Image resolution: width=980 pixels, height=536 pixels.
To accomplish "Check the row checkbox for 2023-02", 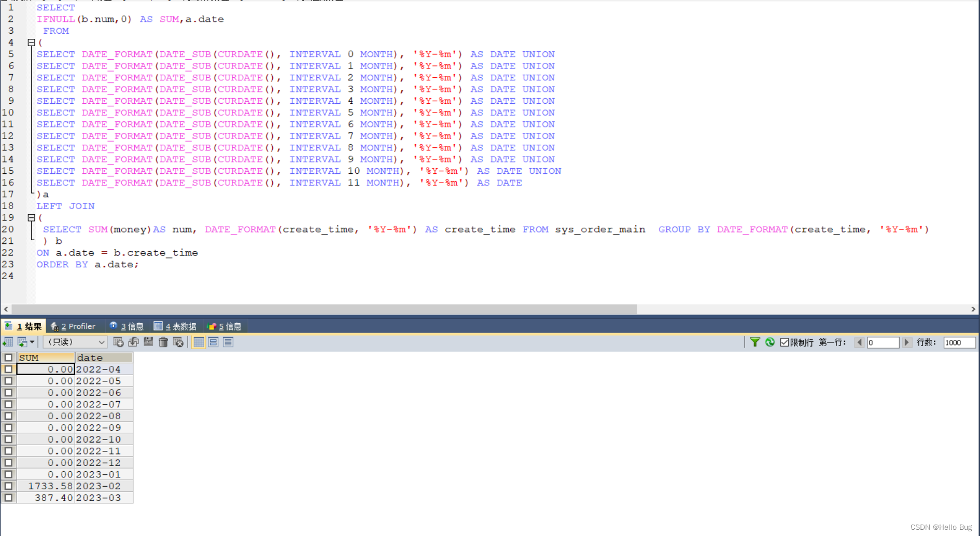I will point(8,486).
